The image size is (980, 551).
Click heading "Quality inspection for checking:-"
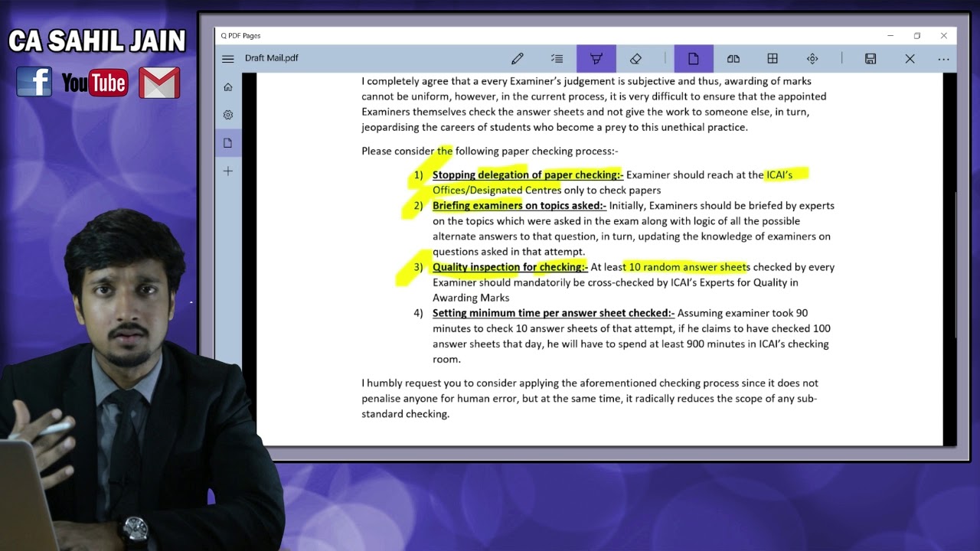point(510,267)
